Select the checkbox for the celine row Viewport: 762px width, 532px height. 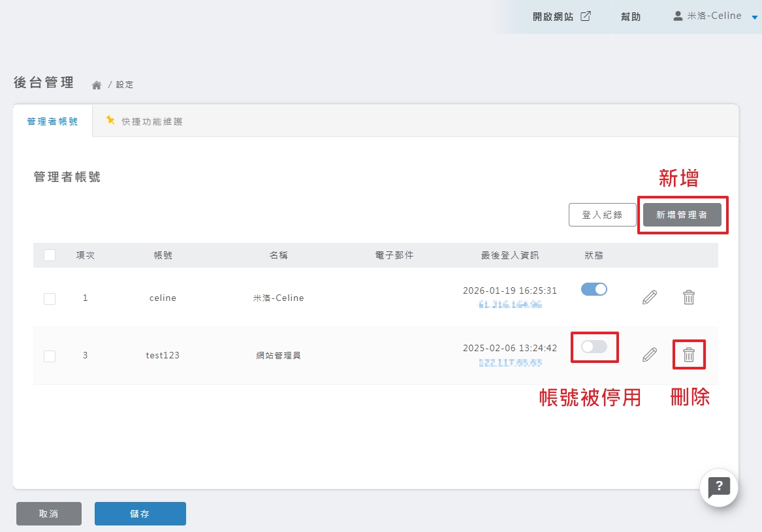(50, 298)
